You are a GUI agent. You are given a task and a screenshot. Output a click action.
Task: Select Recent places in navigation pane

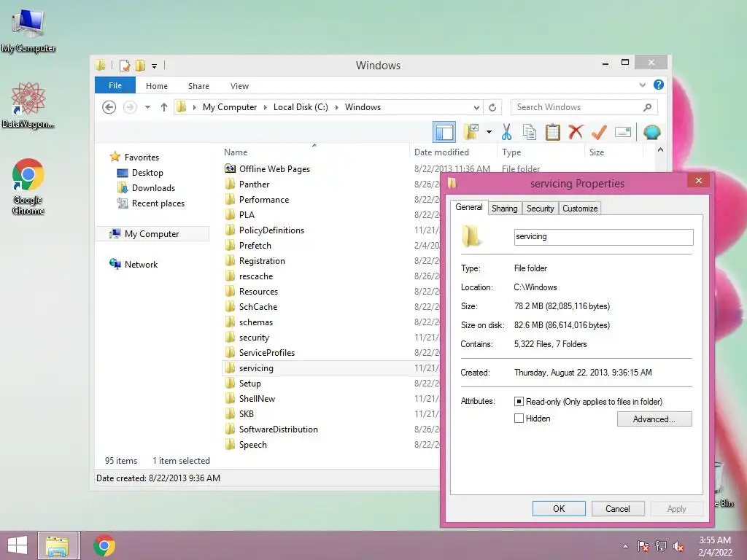tap(158, 203)
